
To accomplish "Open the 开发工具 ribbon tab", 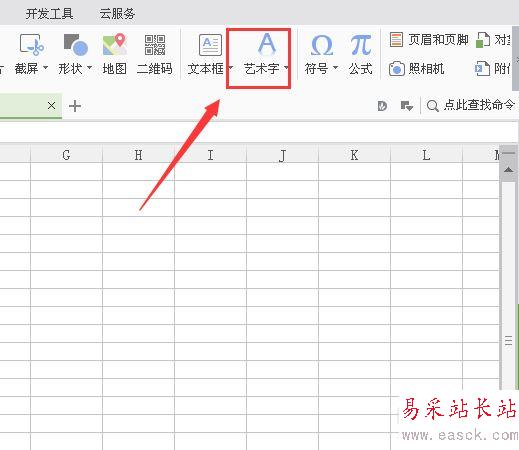I will (49, 14).
